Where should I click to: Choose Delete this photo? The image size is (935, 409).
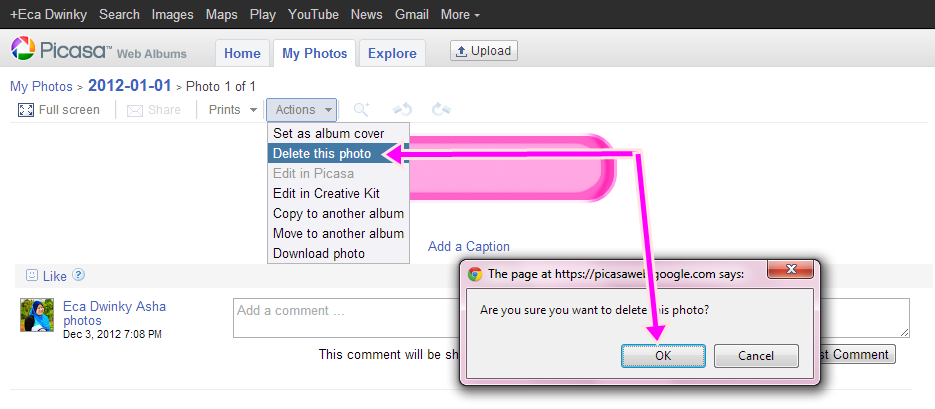coord(338,154)
